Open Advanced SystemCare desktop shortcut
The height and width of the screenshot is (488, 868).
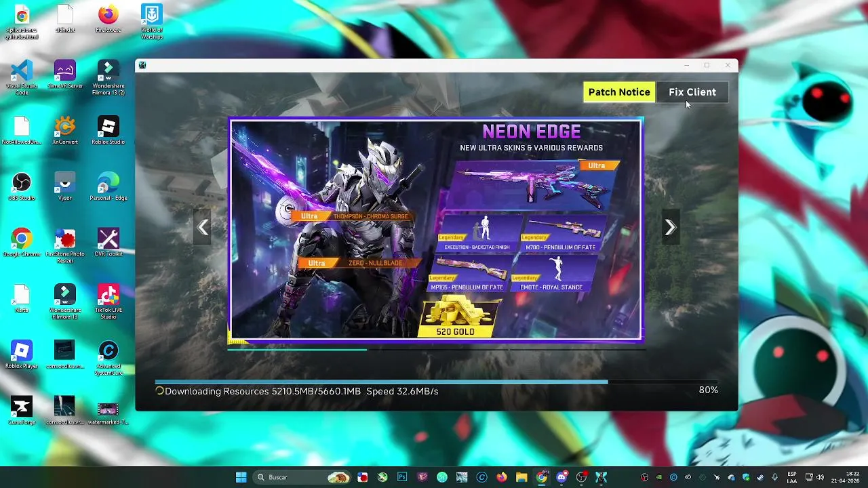(108, 358)
